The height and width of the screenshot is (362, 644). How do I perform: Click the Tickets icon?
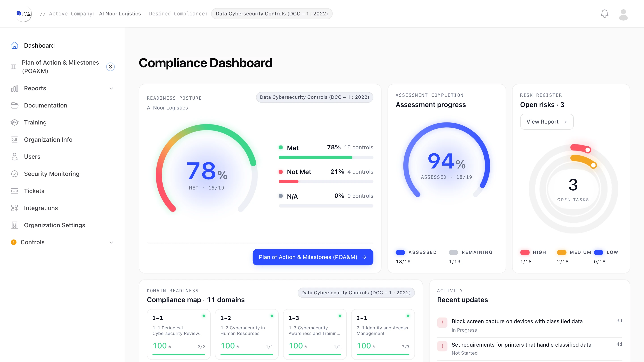(x=15, y=191)
